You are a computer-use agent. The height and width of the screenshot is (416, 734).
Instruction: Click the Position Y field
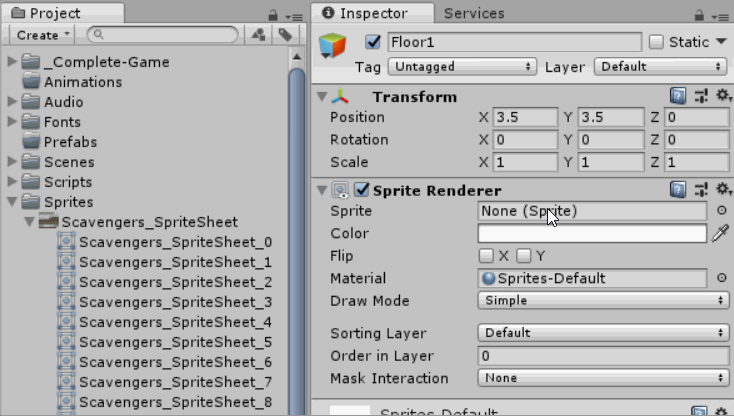[610, 117]
